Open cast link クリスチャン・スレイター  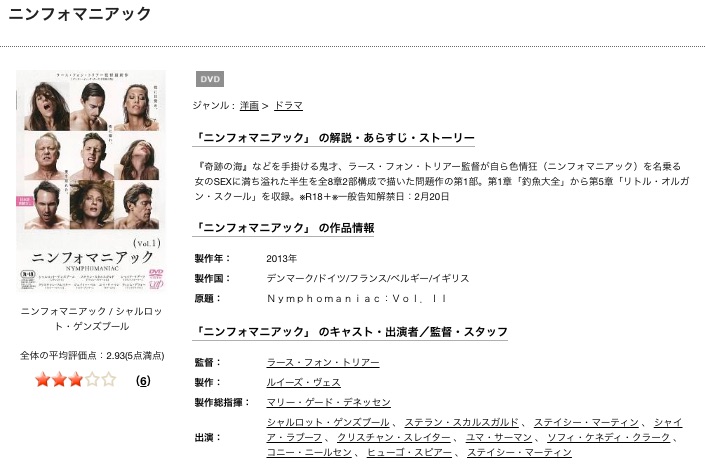coord(394,438)
